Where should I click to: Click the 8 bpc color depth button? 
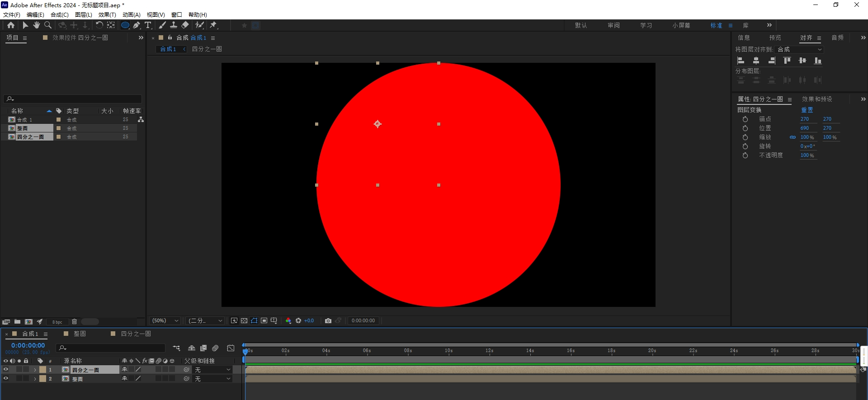57,322
